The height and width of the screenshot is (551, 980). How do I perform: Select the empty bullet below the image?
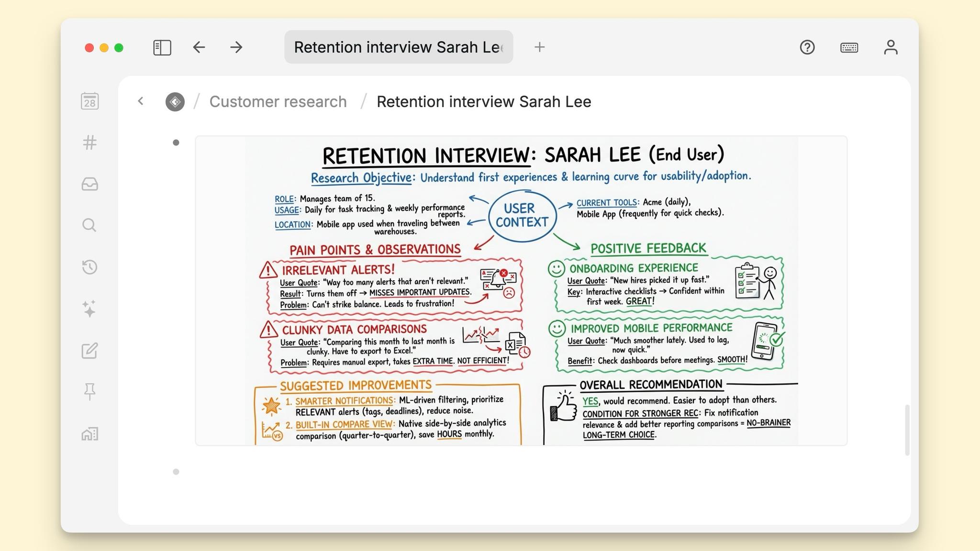176,472
